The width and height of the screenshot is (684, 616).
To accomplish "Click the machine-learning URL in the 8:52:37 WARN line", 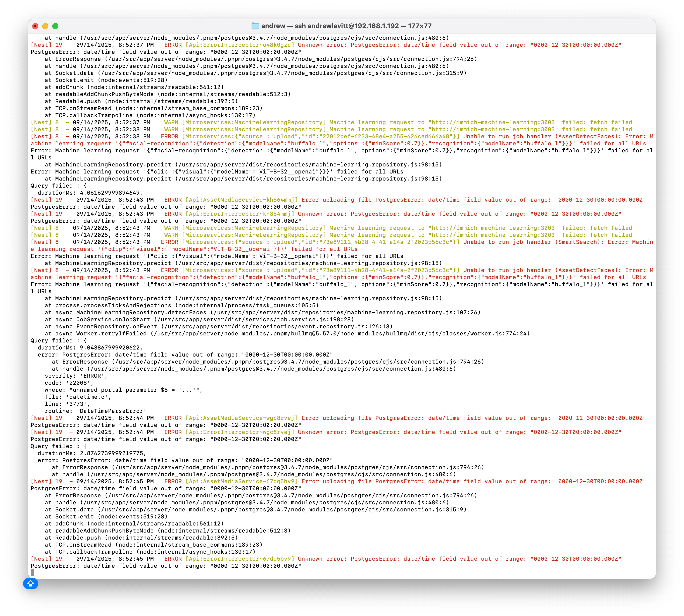I will (x=493, y=122).
